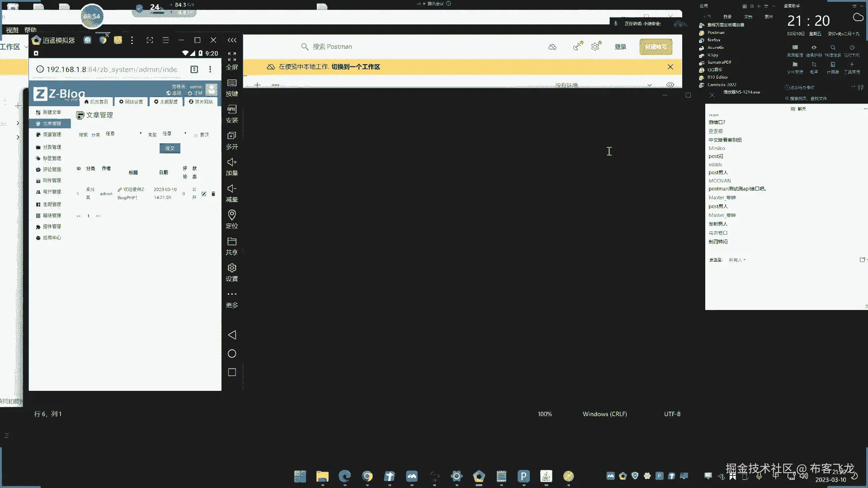Click the 搜索 Postman search field
This screenshot has height=488, width=868.
pyautogui.click(x=332, y=47)
